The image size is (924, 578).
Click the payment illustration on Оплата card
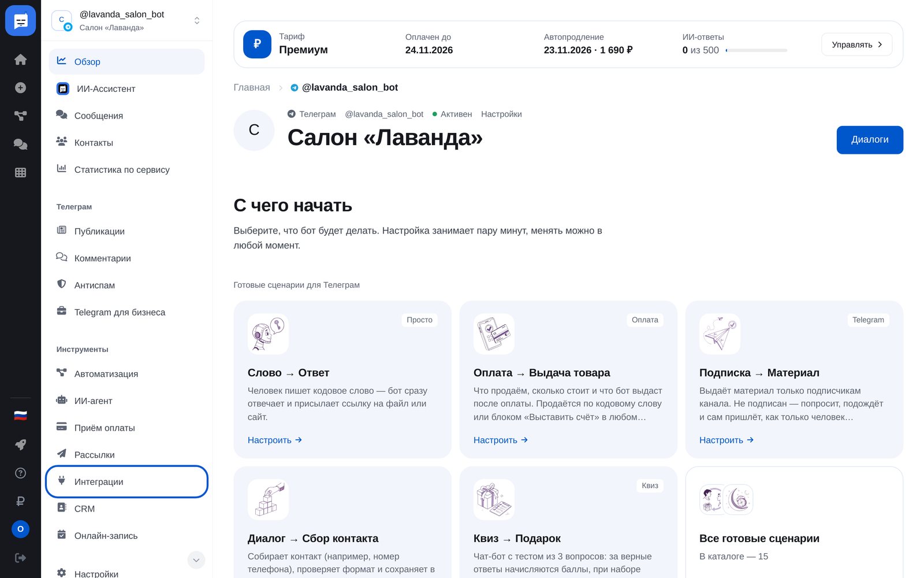[494, 334]
